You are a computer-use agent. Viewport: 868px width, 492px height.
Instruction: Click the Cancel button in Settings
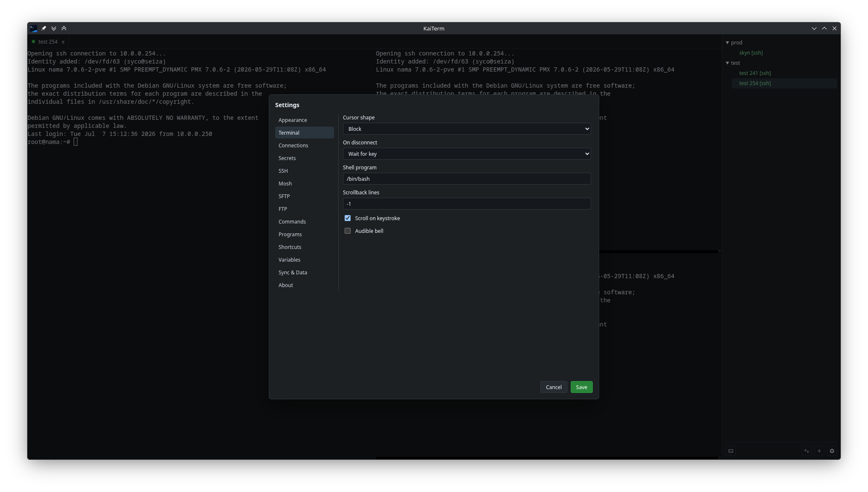pyautogui.click(x=553, y=387)
